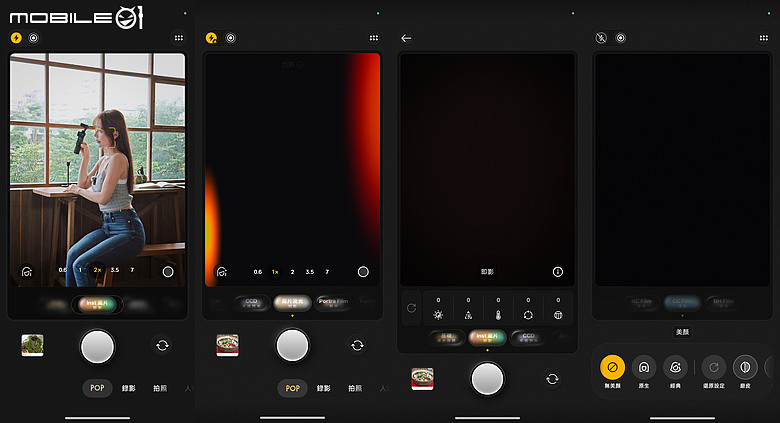
Task: Toggle the flash icon on the first screen
Action: [x=16, y=38]
